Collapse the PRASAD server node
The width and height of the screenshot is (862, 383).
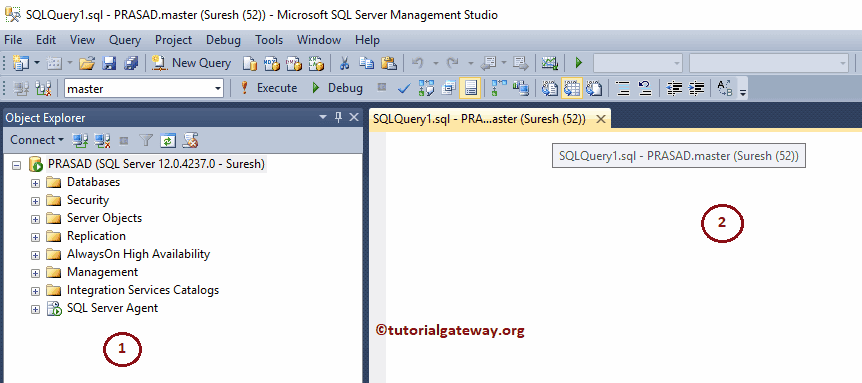tap(16, 164)
